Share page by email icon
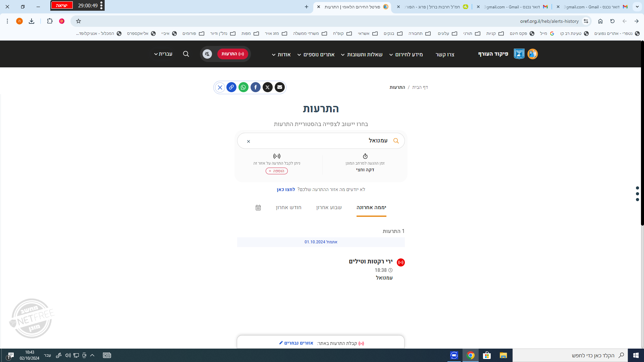 [280, 87]
